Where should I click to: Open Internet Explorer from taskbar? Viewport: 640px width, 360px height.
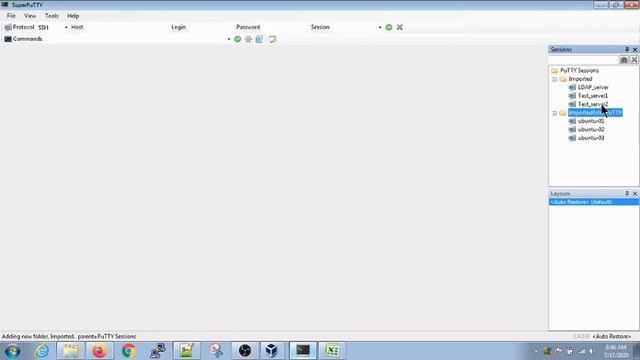pyautogui.click(x=42, y=351)
